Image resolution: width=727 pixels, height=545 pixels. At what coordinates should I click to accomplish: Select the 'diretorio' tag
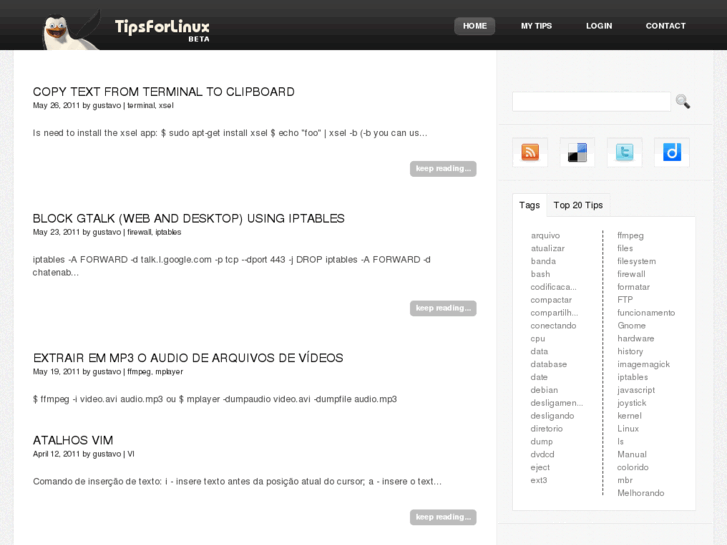point(547,429)
